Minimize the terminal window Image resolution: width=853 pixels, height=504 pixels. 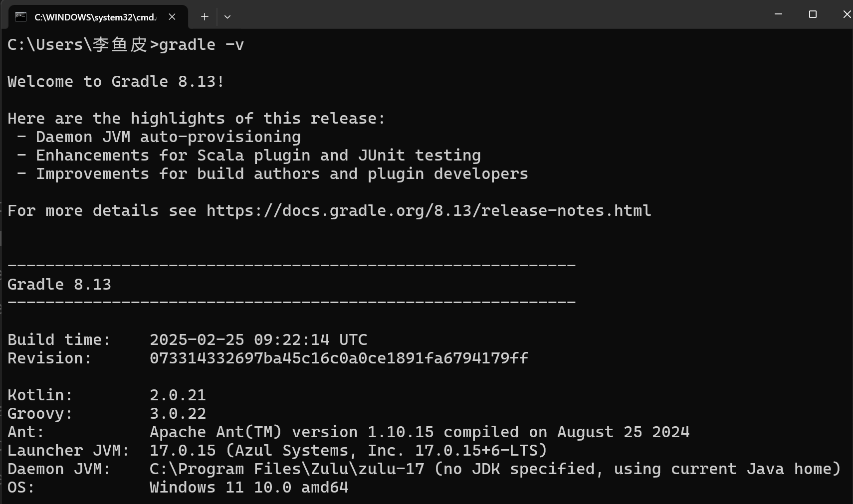pos(778,14)
